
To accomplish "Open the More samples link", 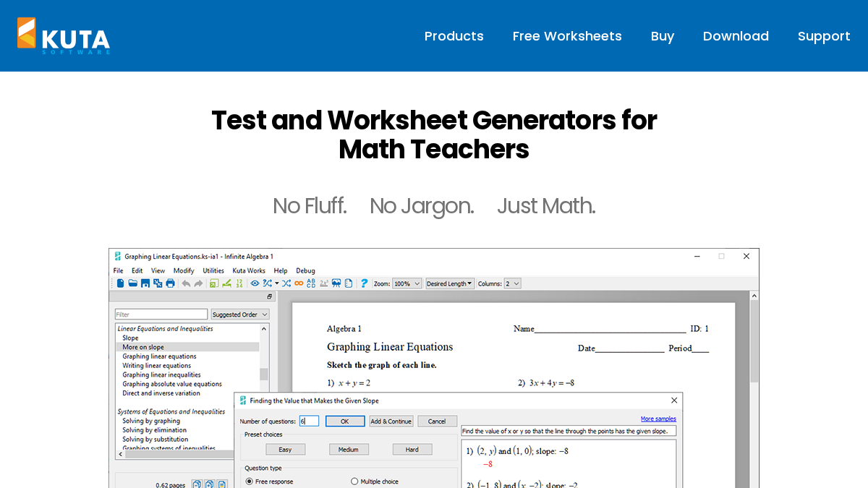I will pyautogui.click(x=658, y=419).
